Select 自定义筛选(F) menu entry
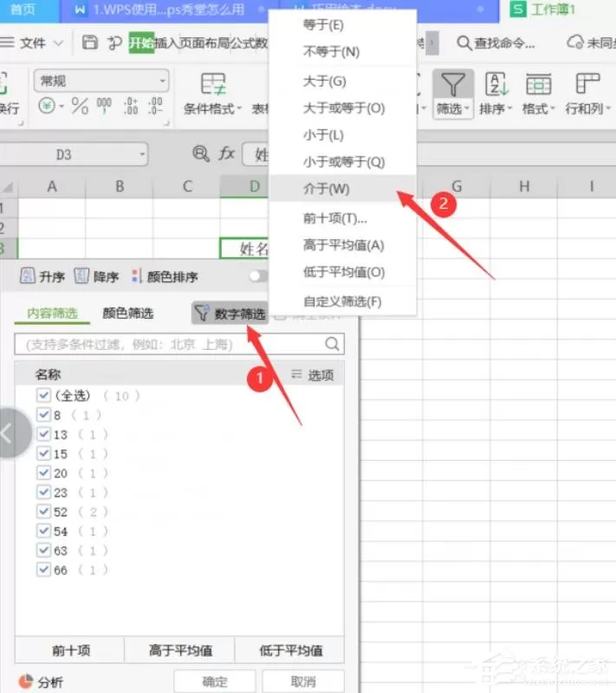This screenshot has height=693, width=616. [342, 301]
